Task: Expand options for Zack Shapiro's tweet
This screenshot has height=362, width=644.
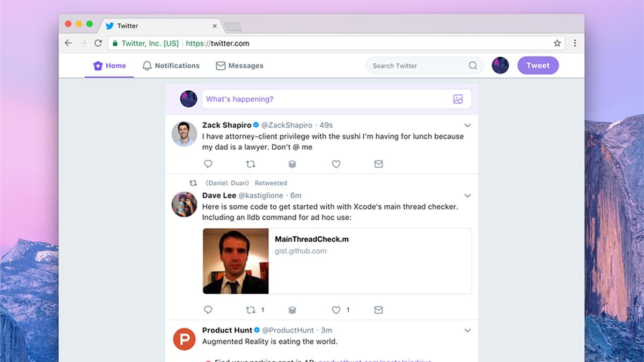Action: [467, 125]
